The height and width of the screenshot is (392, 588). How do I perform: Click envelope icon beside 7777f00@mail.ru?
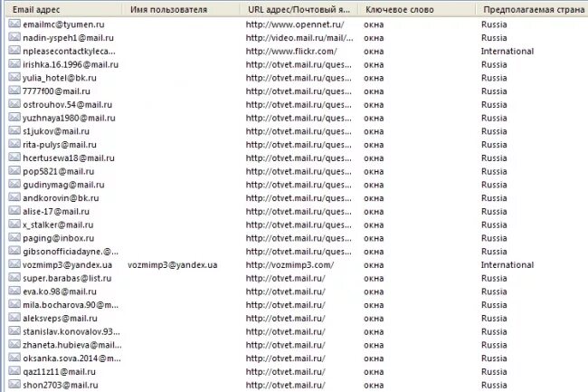pyautogui.click(x=14, y=91)
